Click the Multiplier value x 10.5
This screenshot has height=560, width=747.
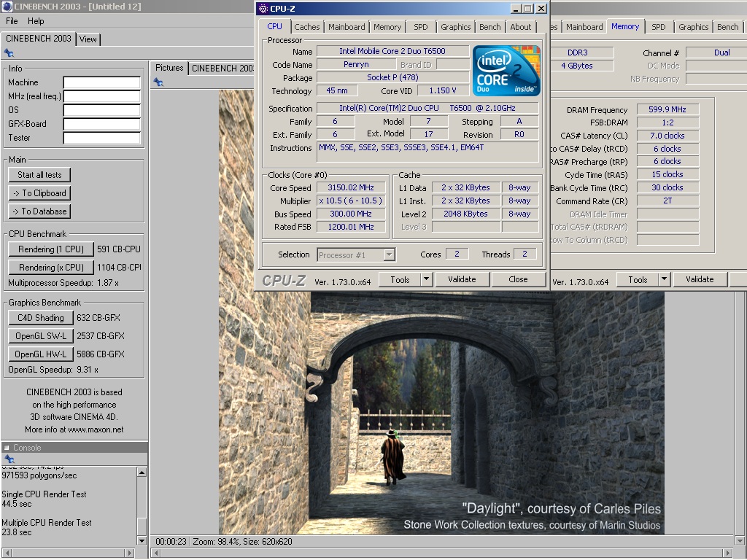[351, 201]
